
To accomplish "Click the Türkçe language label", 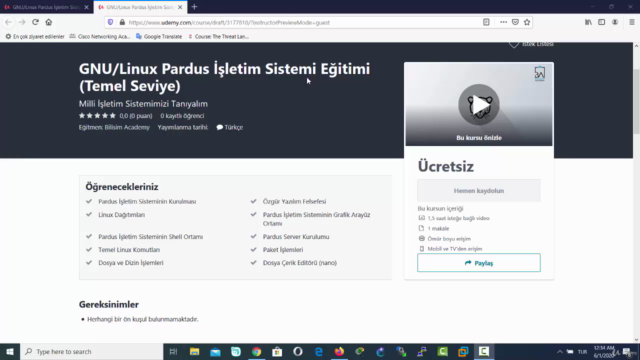I will (229, 127).
